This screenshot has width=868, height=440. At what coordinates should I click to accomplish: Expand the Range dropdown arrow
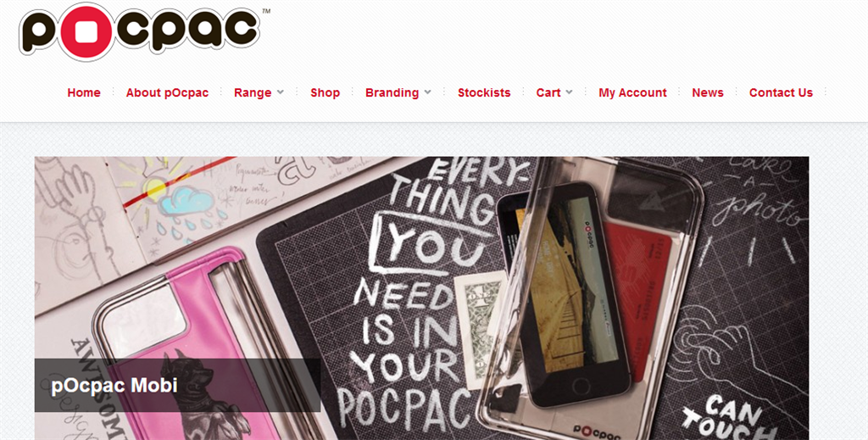click(280, 92)
